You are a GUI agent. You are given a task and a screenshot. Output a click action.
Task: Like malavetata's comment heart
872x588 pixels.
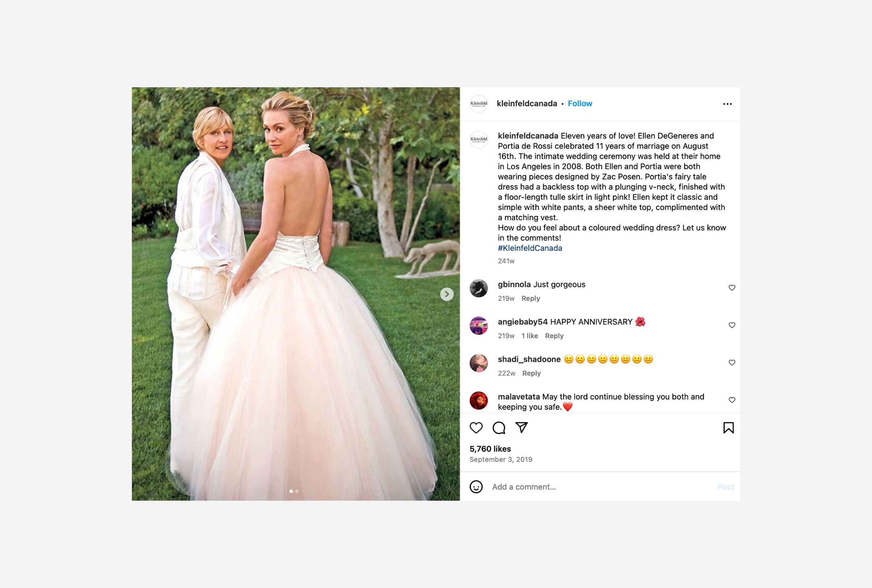tap(732, 400)
